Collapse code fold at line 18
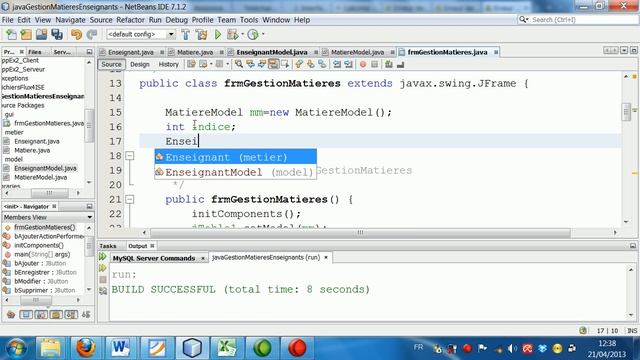 click(129, 156)
